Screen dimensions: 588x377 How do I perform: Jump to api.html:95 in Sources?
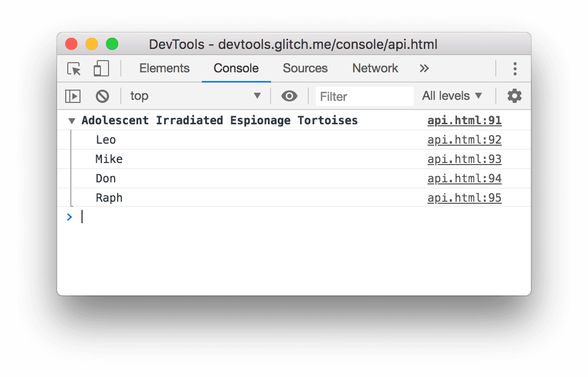(464, 198)
